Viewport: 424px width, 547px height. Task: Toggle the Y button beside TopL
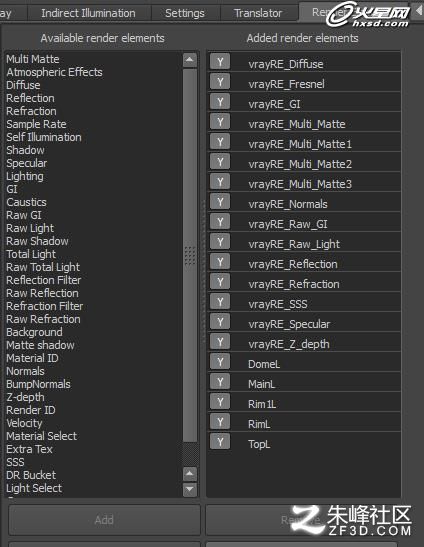(220, 442)
